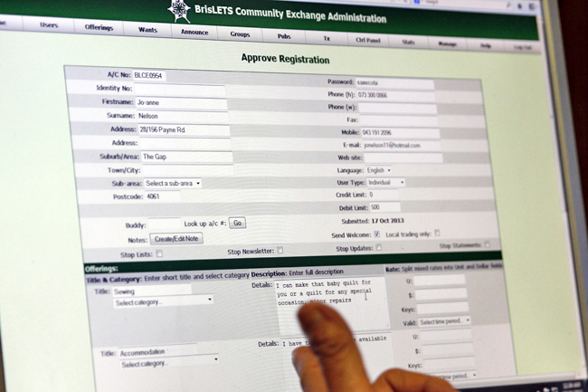Tick the Stop Newsletter checkbox

[x=280, y=251]
